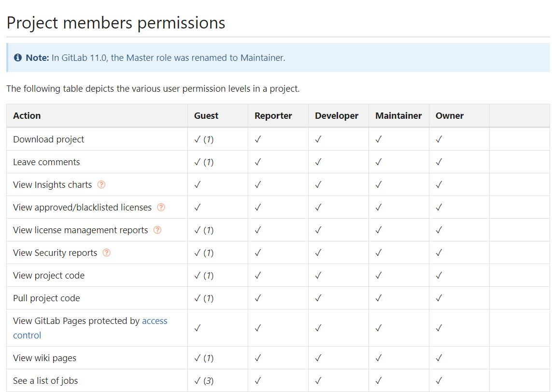Click Maintainer checkmark for View Security reports

coord(378,252)
